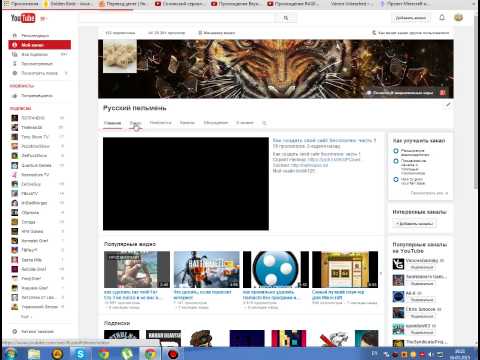
Task: Click the YouTube search input field
Action: pos(177,18)
